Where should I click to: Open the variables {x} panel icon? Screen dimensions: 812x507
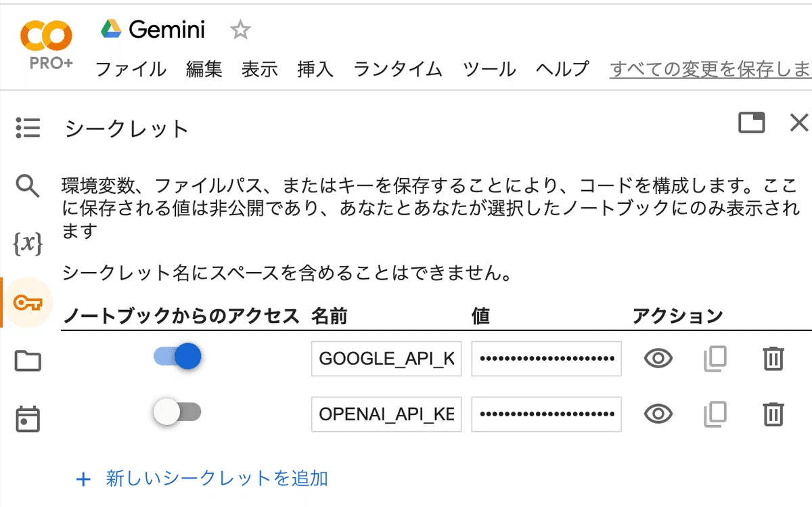click(28, 243)
